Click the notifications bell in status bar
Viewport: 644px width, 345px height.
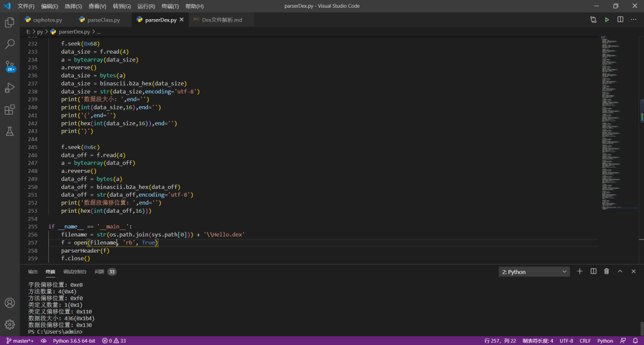click(x=636, y=341)
